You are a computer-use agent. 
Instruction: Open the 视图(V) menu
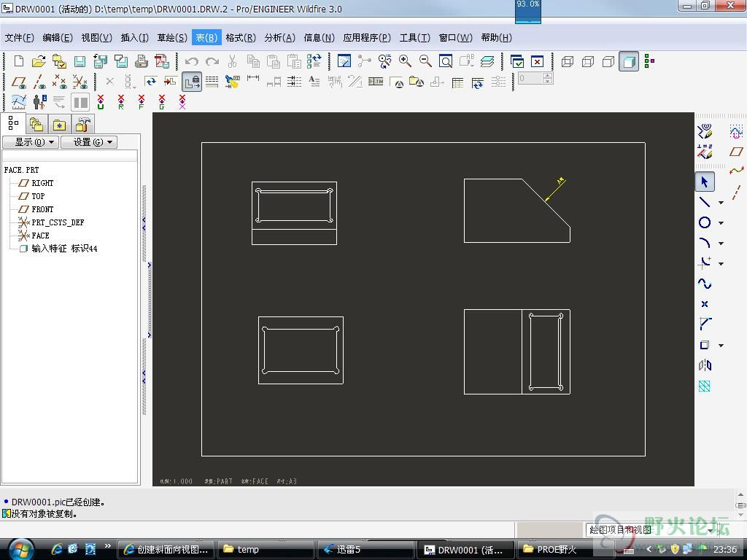pos(97,38)
